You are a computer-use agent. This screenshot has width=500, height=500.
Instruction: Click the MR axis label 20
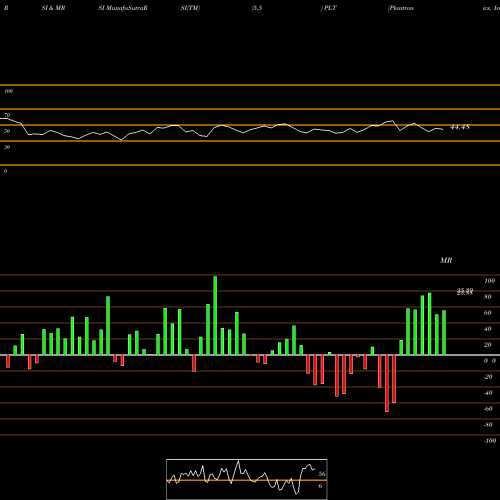(x=488, y=345)
